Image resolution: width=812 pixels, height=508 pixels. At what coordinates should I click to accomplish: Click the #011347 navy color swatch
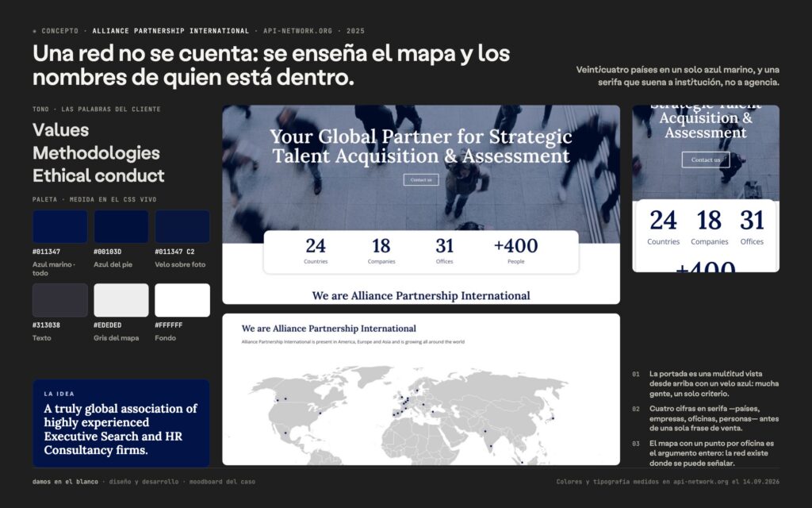point(60,226)
